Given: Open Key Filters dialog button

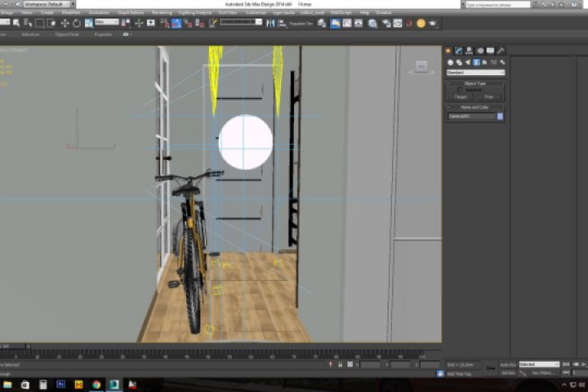Looking at the screenshot, I should click(x=542, y=373).
